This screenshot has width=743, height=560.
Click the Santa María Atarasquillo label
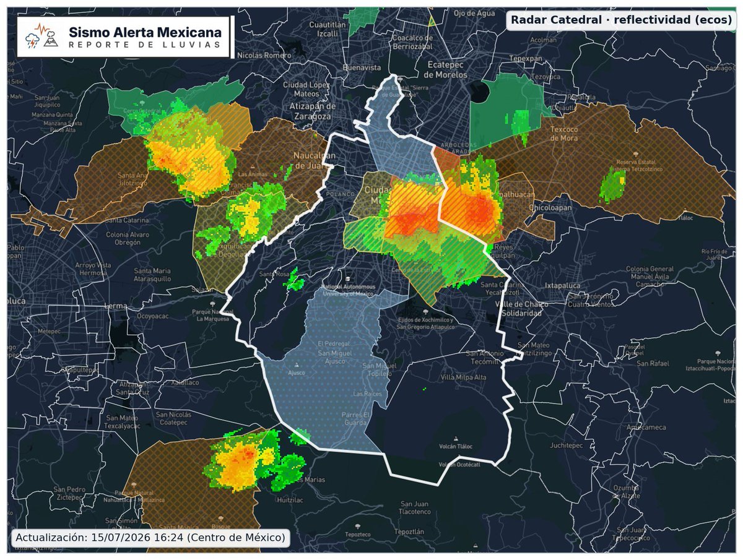(x=152, y=274)
